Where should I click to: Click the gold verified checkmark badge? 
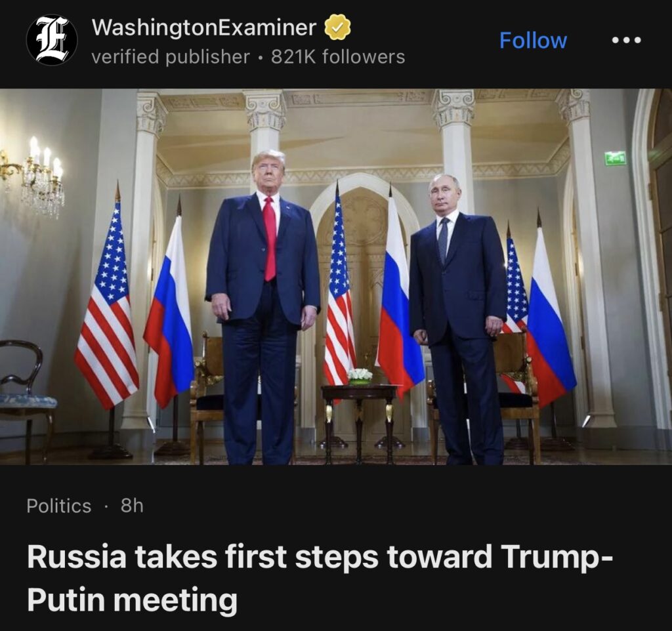(337, 28)
